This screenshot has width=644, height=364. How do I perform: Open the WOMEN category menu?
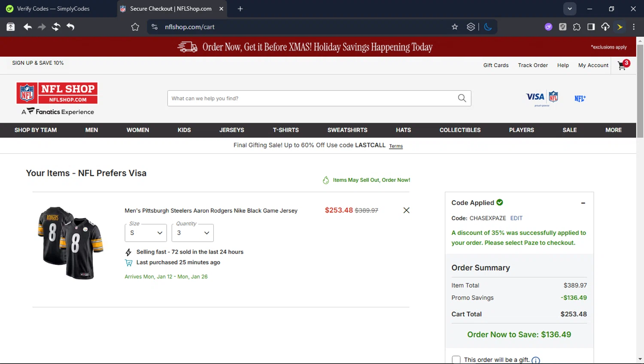click(x=138, y=130)
